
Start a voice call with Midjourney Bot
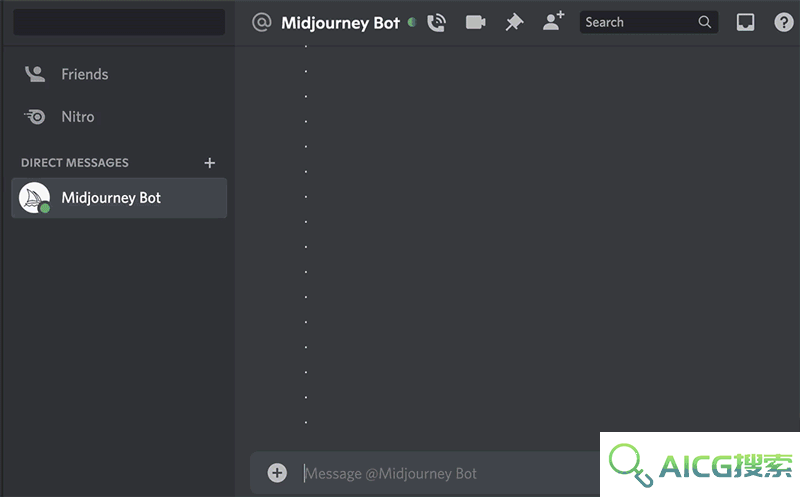click(437, 22)
